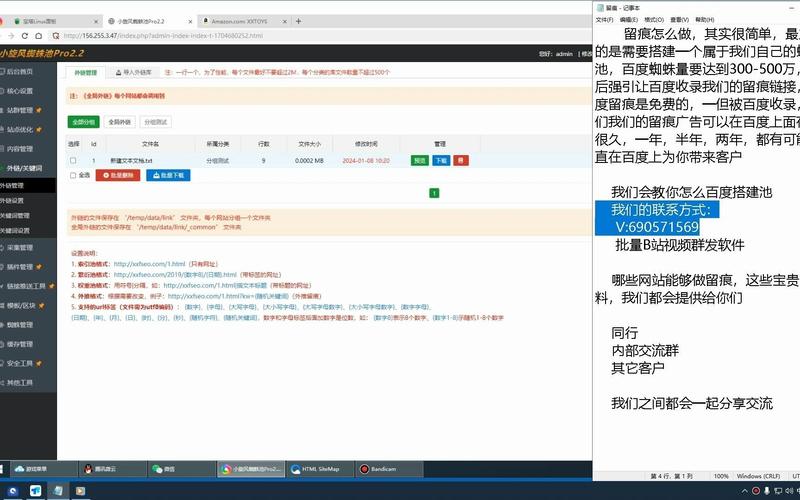
Task: Collapse the 外链/关键词 sidebar section
Action: (23, 168)
